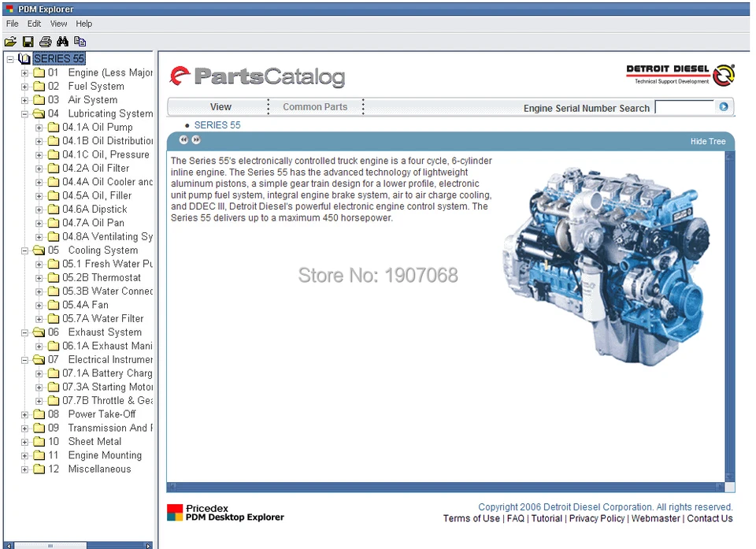
Task: Select the 04.5A Oil, Filler tree item
Action: click(97, 196)
